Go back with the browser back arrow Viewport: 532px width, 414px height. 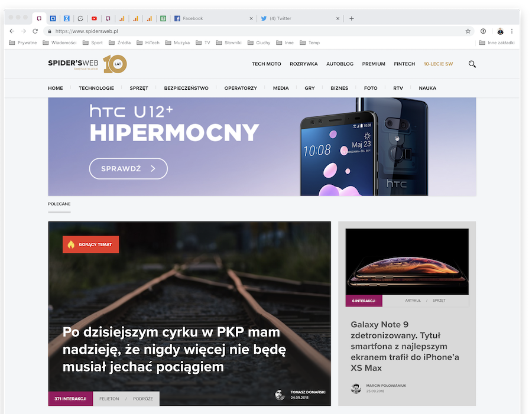click(x=12, y=31)
